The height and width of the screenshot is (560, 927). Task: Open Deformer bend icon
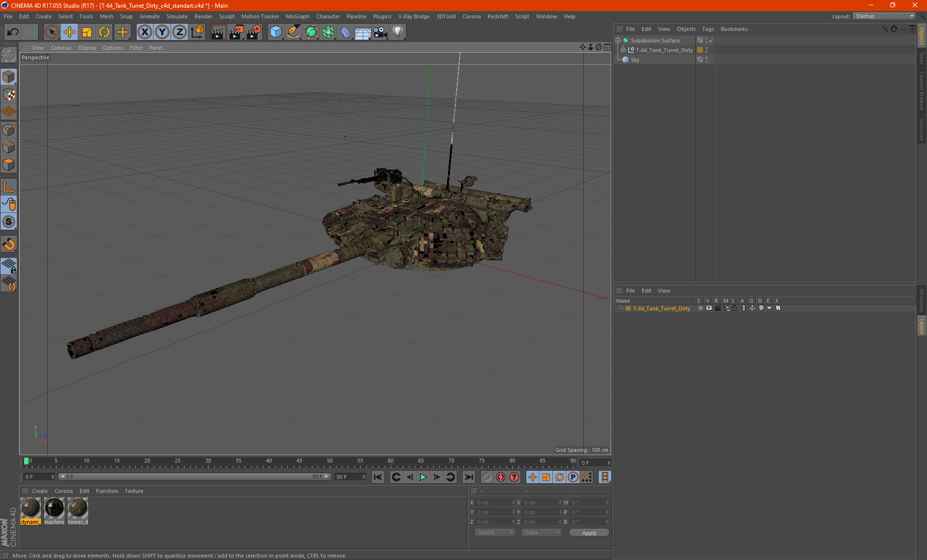[346, 32]
